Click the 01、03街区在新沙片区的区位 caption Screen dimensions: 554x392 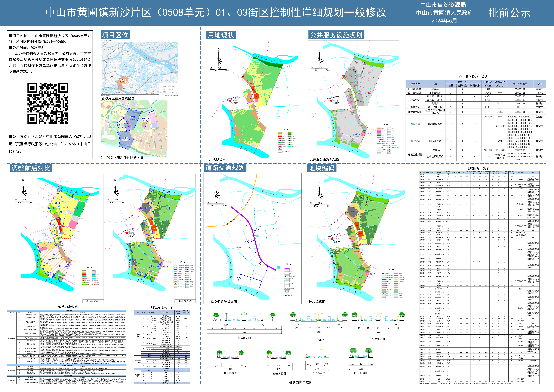(122, 157)
